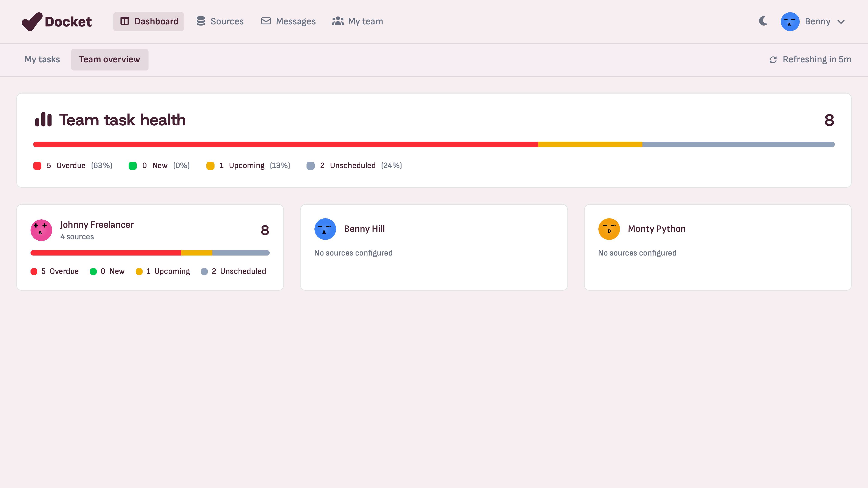Click the red overdue segment of team health bar
The height and width of the screenshot is (488, 868).
pyautogui.click(x=286, y=145)
